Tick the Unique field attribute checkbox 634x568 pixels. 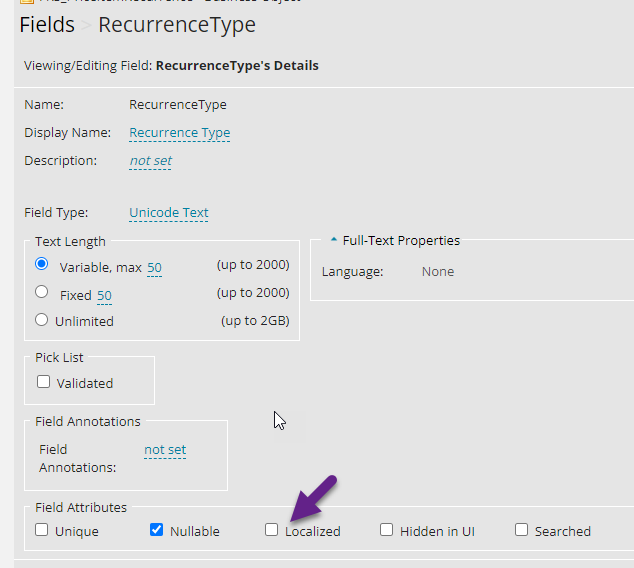click(42, 530)
